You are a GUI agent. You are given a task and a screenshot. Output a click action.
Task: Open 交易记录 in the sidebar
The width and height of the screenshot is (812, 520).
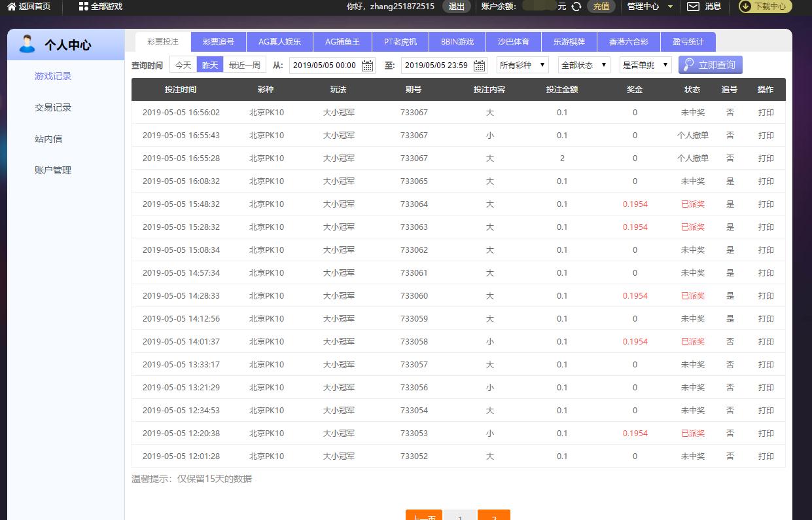tap(53, 107)
